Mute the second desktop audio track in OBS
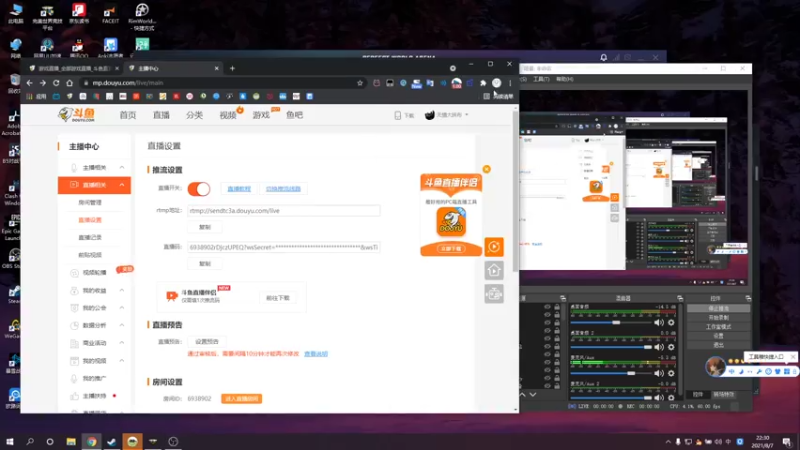800x450 pixels. pyautogui.click(x=659, y=347)
